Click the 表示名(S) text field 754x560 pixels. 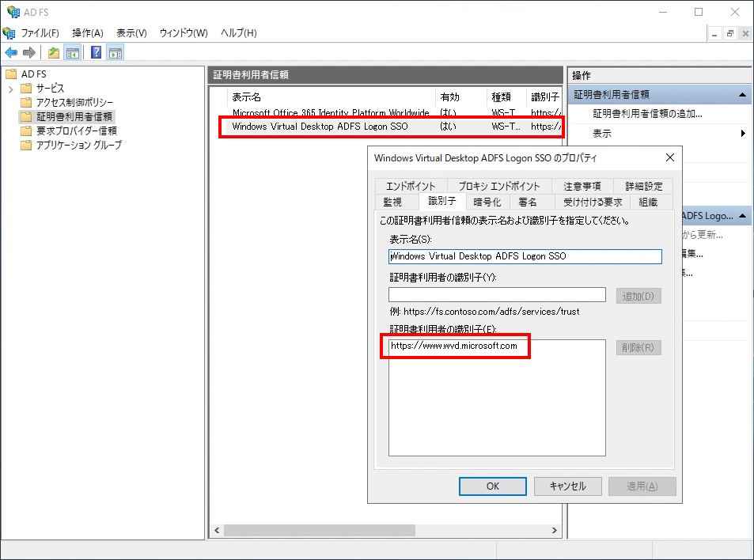coord(525,256)
